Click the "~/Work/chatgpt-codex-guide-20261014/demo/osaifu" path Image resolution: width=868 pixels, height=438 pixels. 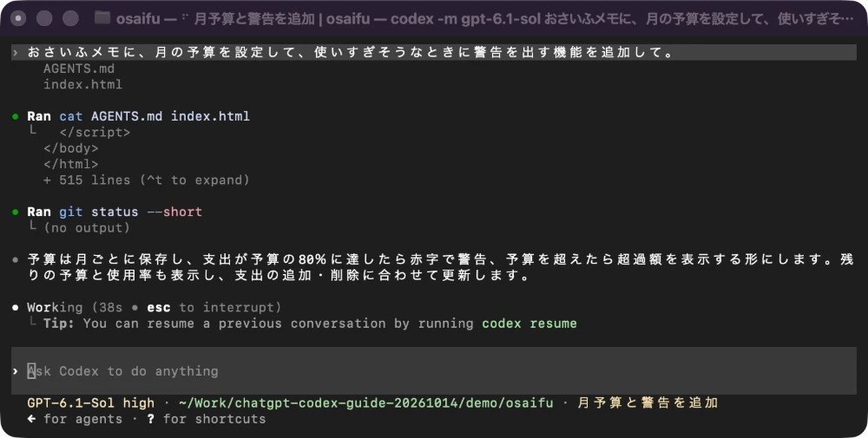point(366,403)
